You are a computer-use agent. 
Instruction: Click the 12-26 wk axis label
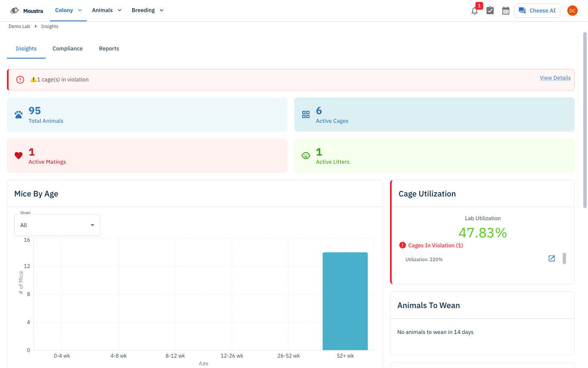(x=232, y=356)
